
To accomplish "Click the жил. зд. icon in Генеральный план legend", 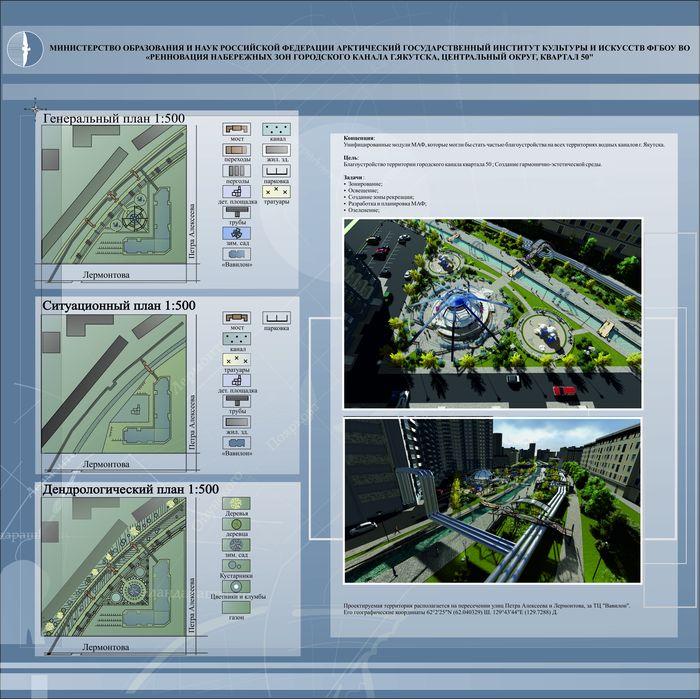I will point(276,150).
